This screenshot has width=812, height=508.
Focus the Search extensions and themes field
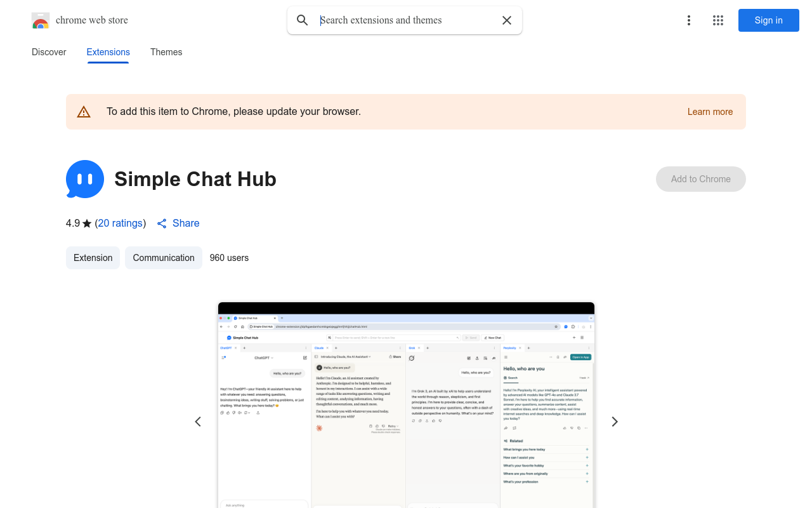coord(405,20)
